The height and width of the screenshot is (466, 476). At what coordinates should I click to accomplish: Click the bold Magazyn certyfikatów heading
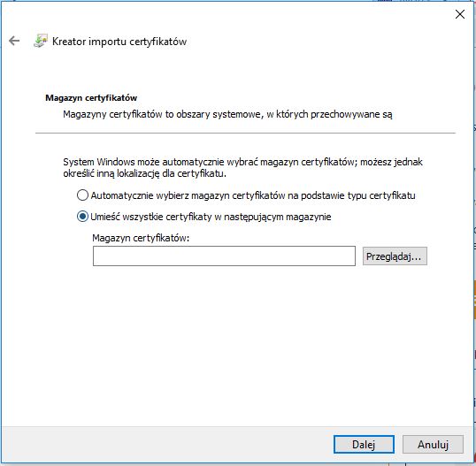click(91, 97)
